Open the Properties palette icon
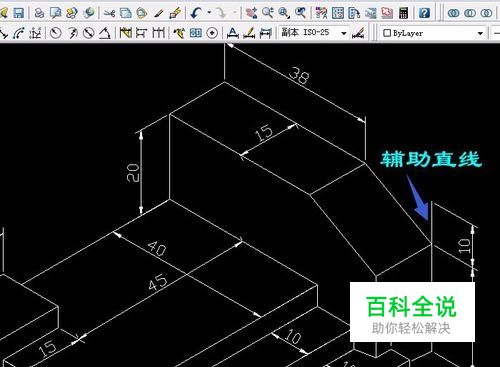Viewport: 500px width, 367px height. pos(321,13)
